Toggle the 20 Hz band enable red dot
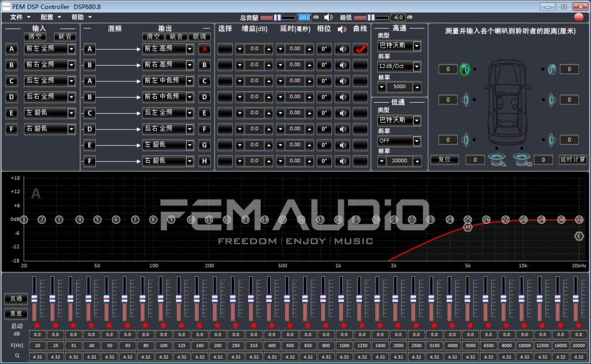Image resolution: width=591 pixels, height=364 pixels. [37, 325]
